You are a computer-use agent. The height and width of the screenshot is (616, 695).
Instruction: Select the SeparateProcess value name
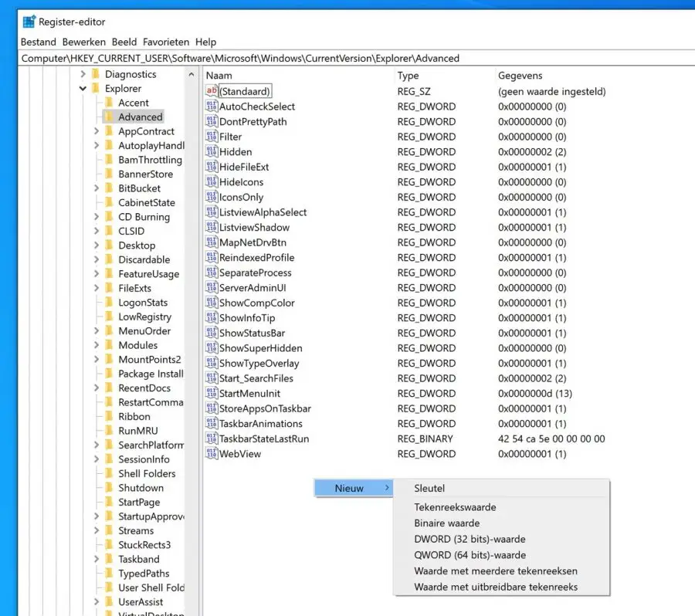[256, 272]
